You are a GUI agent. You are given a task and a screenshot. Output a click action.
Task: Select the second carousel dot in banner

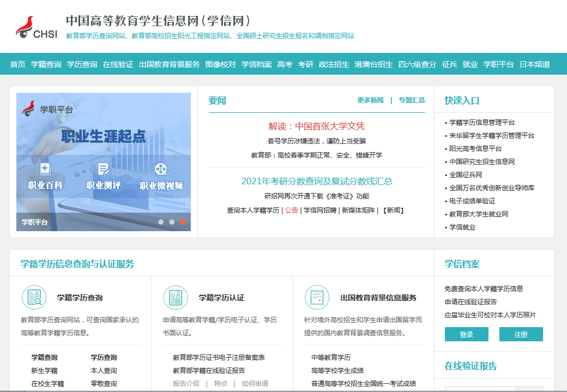coord(172,222)
